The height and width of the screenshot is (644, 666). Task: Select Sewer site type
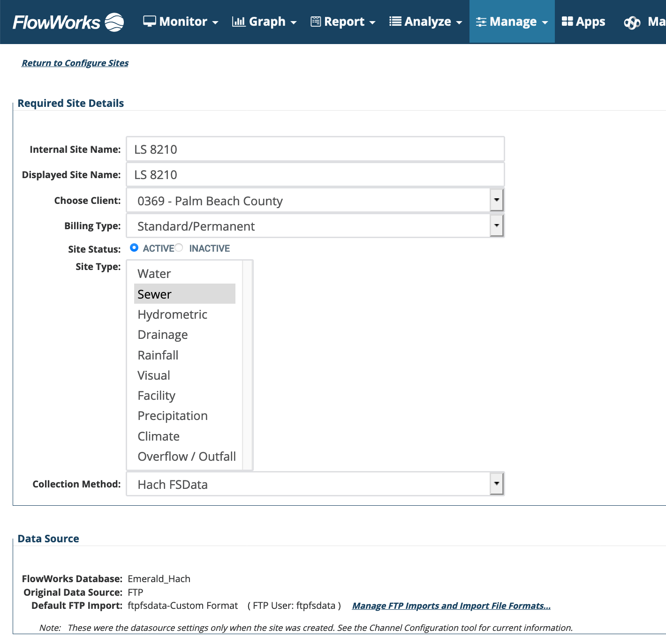pos(185,294)
